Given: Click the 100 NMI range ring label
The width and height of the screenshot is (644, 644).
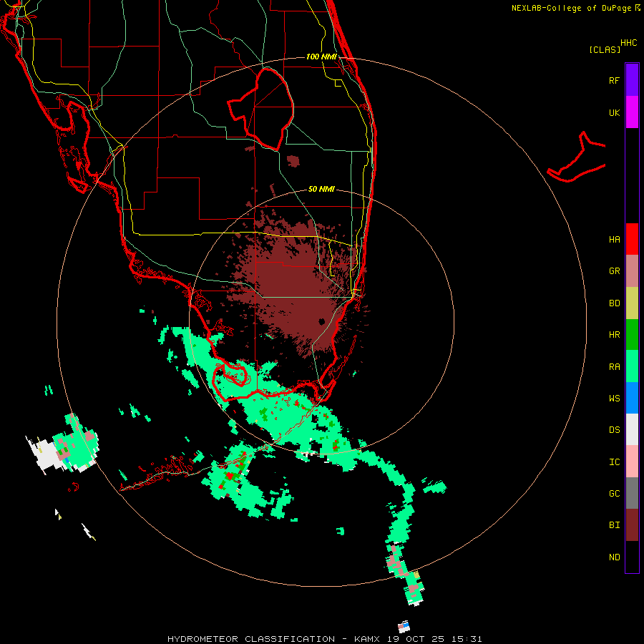Looking at the screenshot, I should tap(321, 57).
